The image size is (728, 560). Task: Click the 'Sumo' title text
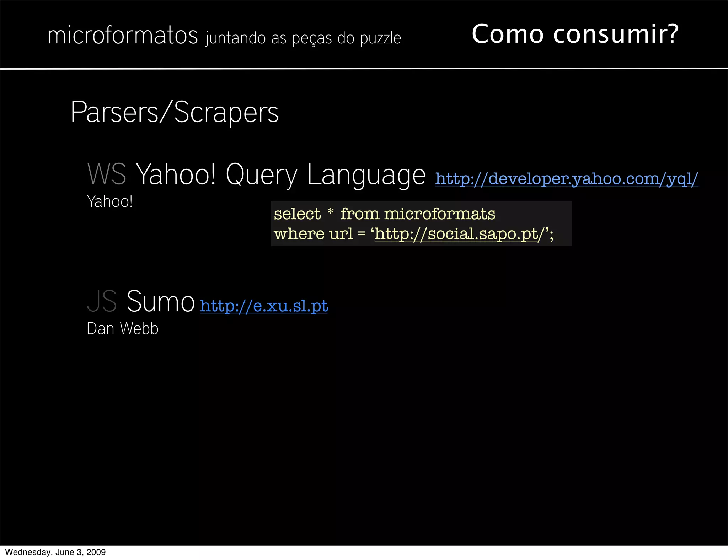click(x=160, y=301)
